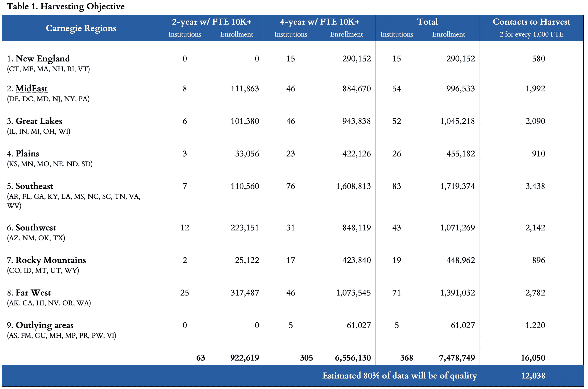Click the quality estimate value 12,038
The image size is (588, 389).
pos(533,376)
